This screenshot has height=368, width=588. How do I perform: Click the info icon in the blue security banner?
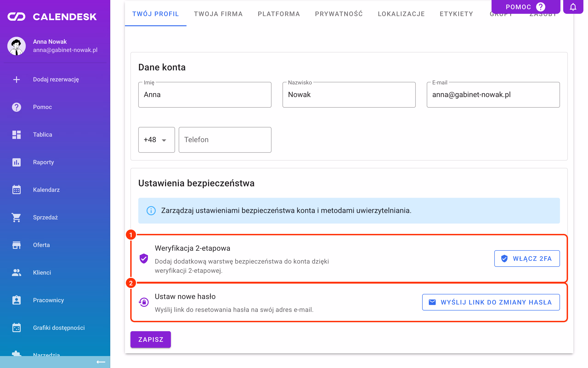[151, 210]
